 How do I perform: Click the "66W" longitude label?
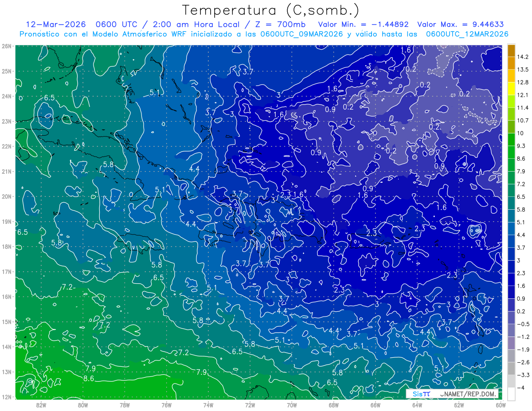pos(376,405)
